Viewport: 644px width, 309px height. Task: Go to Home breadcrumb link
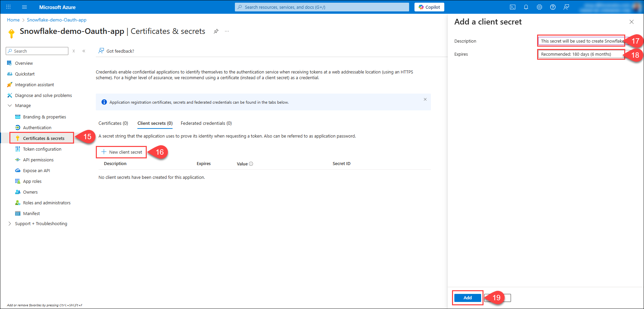point(13,20)
